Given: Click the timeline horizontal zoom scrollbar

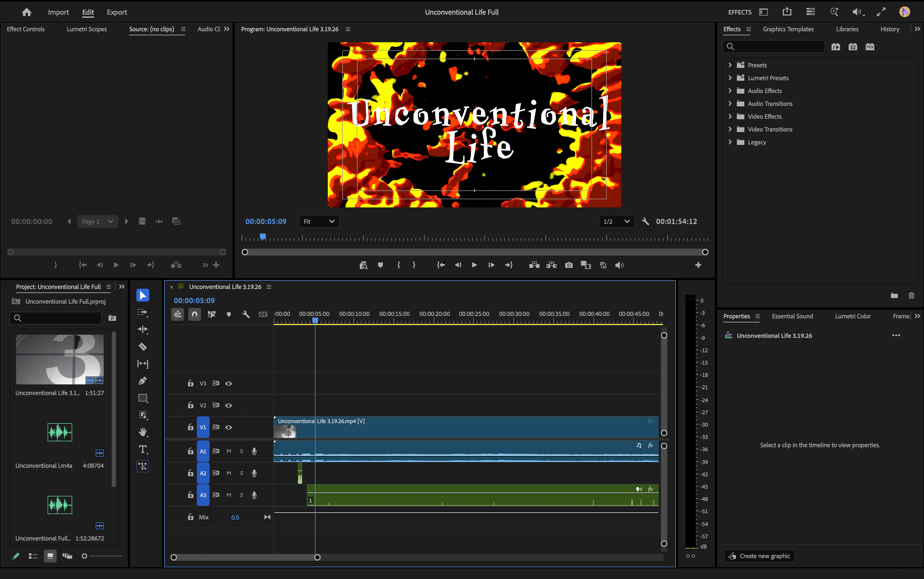Looking at the screenshot, I should (245, 558).
